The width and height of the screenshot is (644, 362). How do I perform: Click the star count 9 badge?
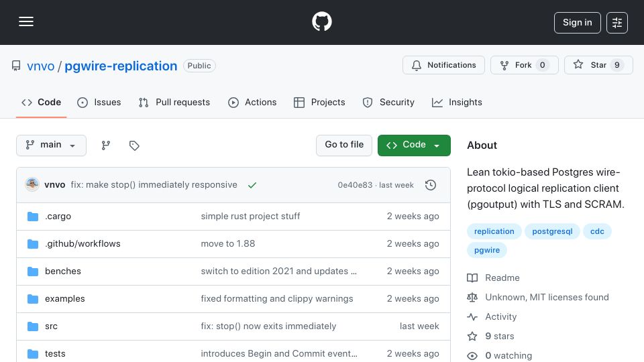617,65
